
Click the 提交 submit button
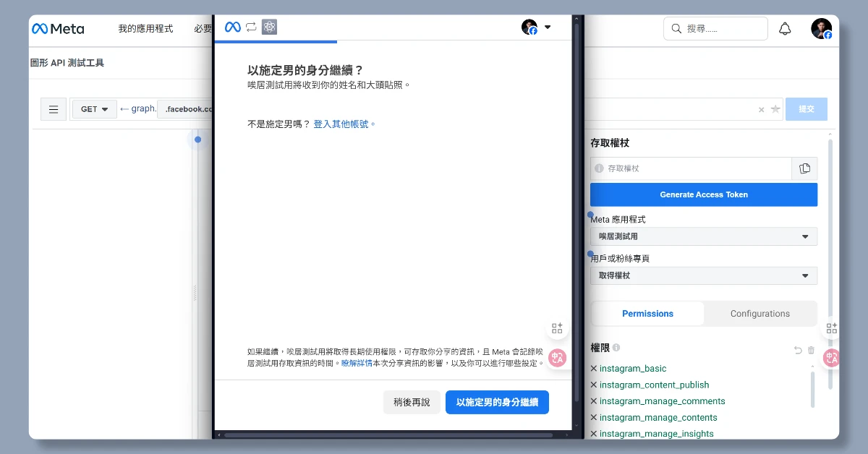click(x=807, y=109)
